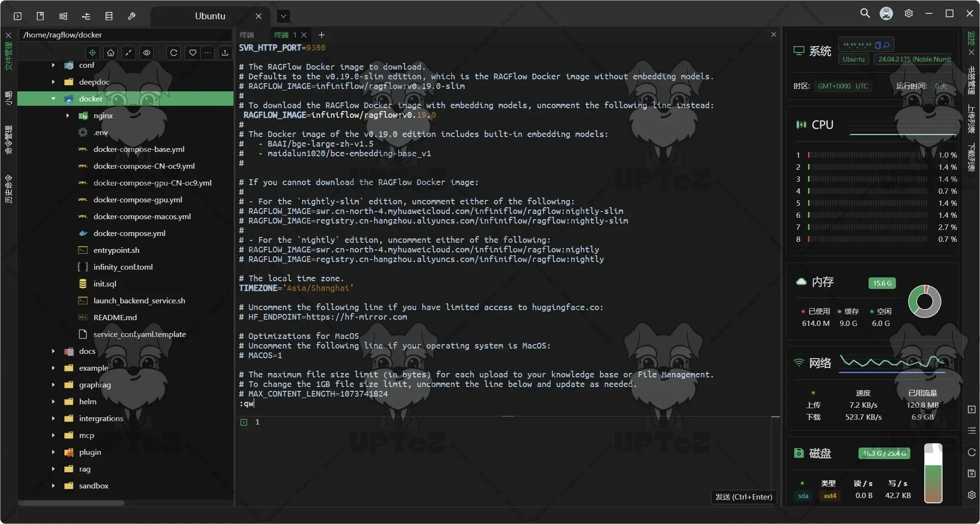Click 发送 (Ctrl+Enter) button

pyautogui.click(x=744, y=497)
